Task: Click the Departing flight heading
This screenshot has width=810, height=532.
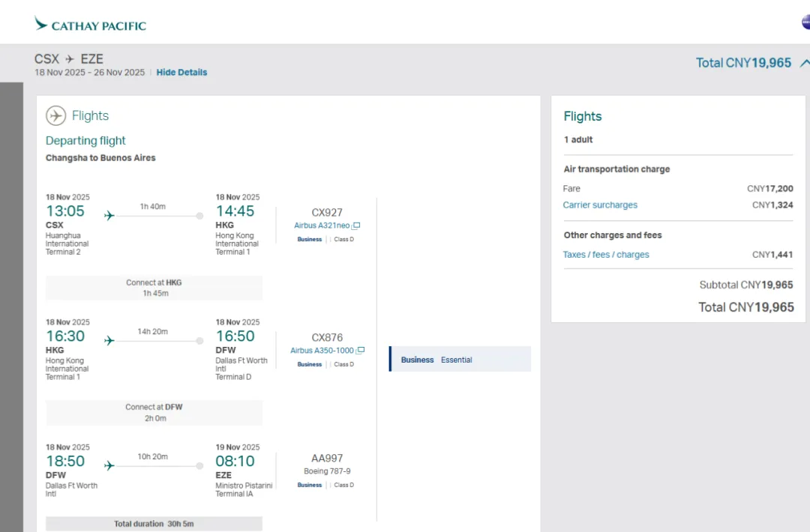Action: [85, 141]
